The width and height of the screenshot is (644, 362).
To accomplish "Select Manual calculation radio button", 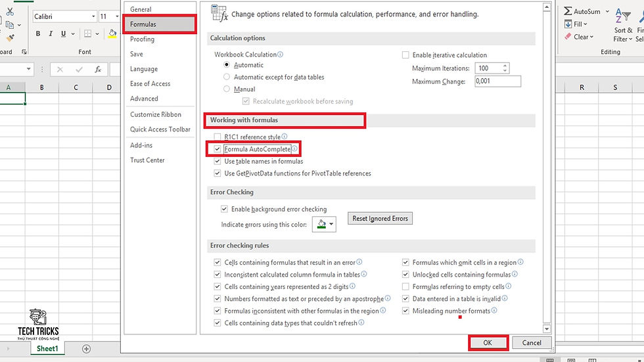I will pyautogui.click(x=226, y=89).
